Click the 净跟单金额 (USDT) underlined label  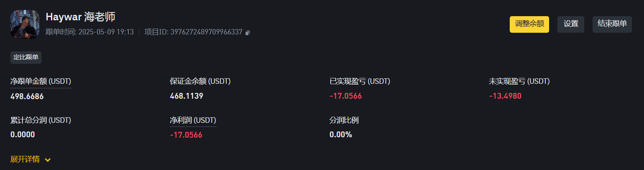[41, 81]
